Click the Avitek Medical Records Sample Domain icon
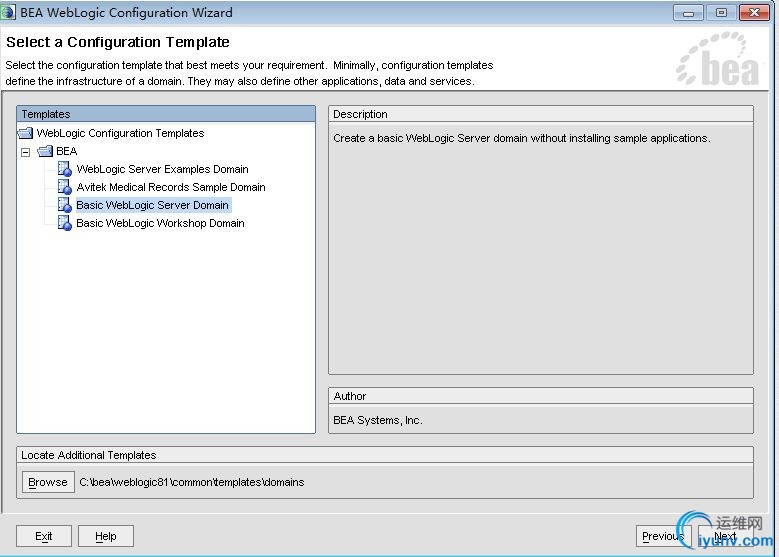Image resolution: width=779 pixels, height=557 pixels. pyautogui.click(x=65, y=187)
